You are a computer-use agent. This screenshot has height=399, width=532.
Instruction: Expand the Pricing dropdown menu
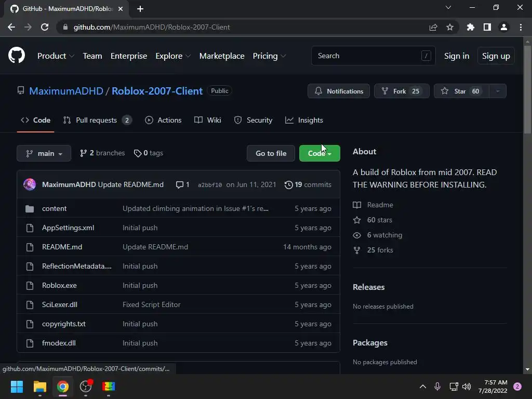coord(270,56)
